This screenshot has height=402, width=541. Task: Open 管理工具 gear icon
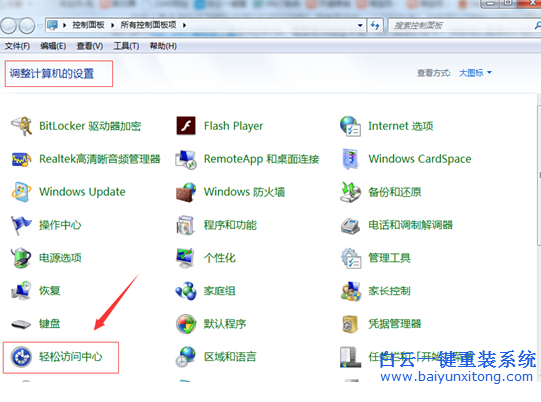pyautogui.click(x=350, y=258)
